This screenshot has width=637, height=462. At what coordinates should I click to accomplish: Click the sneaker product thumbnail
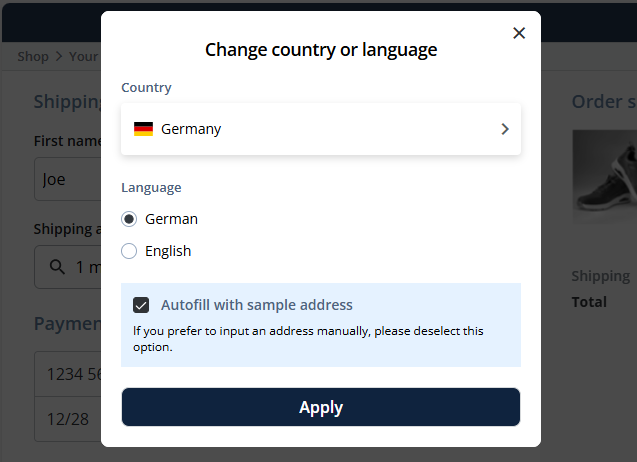[605, 176]
